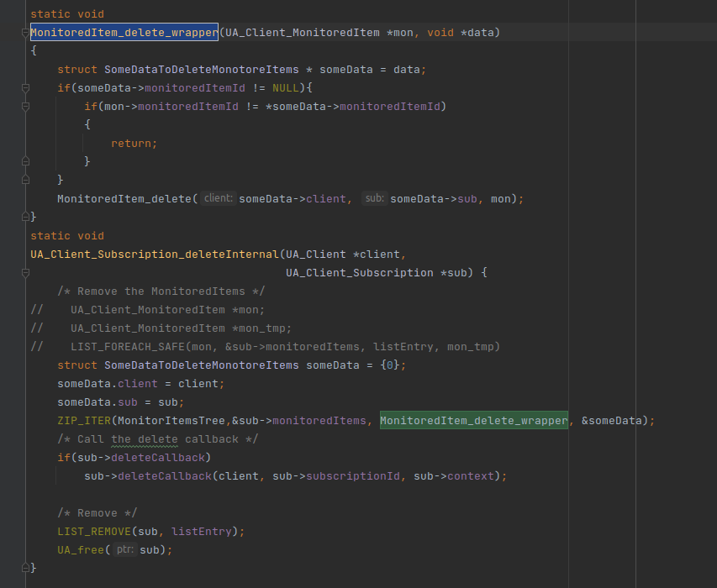Click SomeDataToDeleteMonotoreItems in the '* someData = data' line
This screenshot has width=717, height=588.
click(x=201, y=70)
